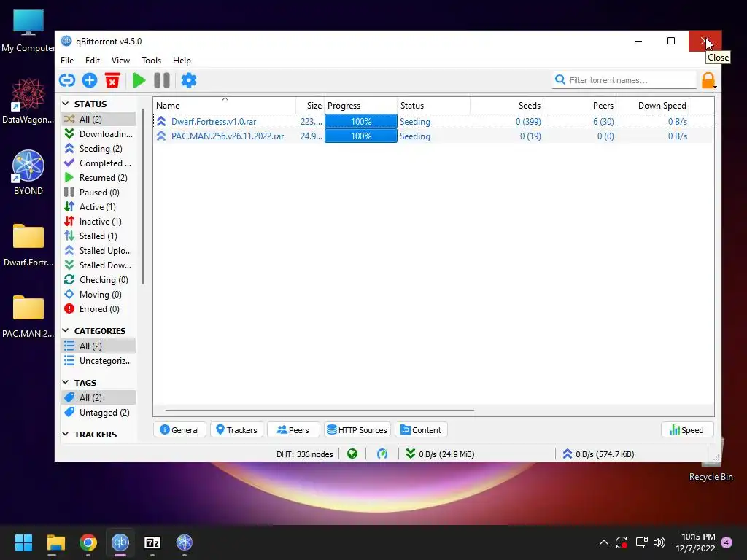Select the Stalled (1) status filter
Image resolution: width=747 pixels, height=560 pixels.
tap(98, 236)
